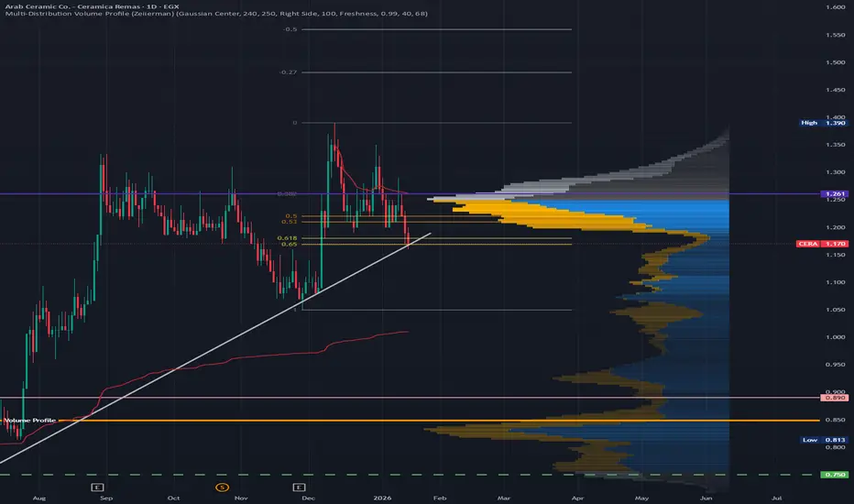
Task: Select the thick orange horizontal line
Action: point(438,421)
